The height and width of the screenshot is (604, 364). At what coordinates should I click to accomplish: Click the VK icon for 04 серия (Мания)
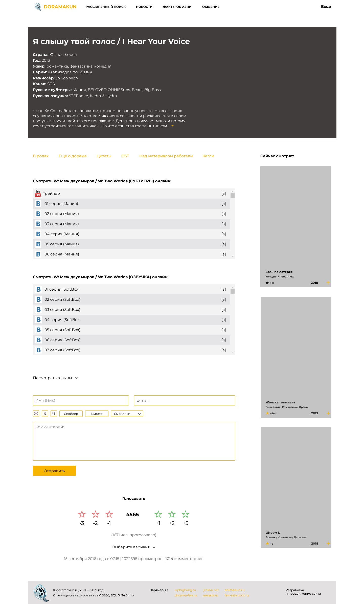38,234
